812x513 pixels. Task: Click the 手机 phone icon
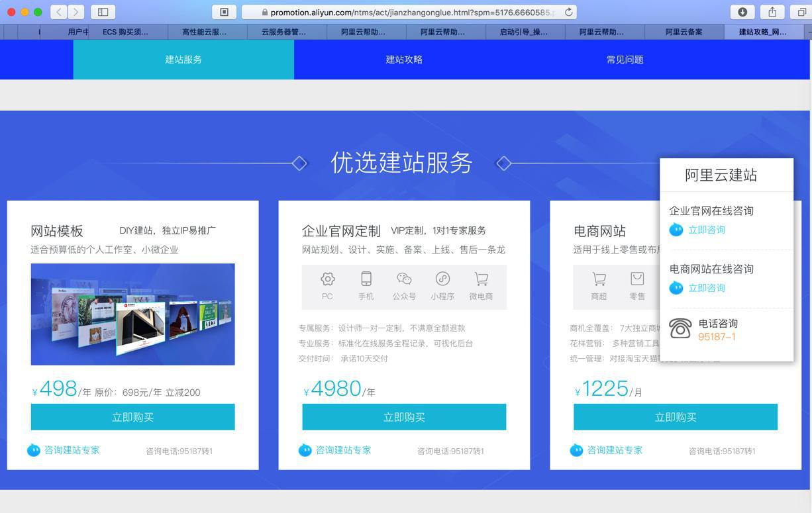(366, 279)
